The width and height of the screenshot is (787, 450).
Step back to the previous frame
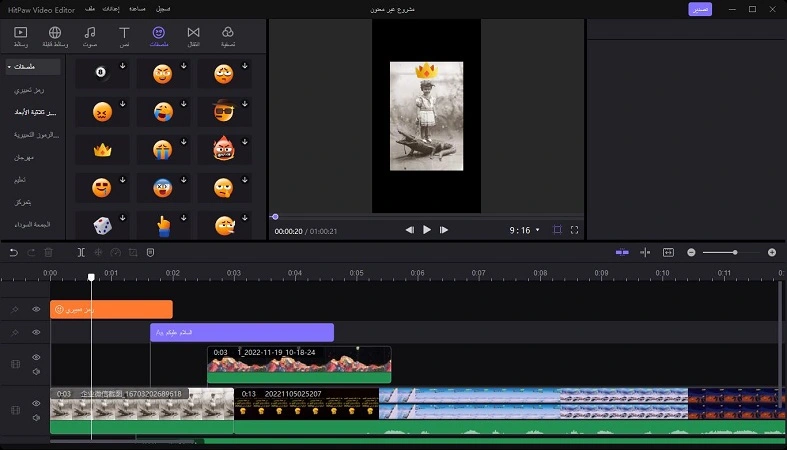[x=410, y=230]
